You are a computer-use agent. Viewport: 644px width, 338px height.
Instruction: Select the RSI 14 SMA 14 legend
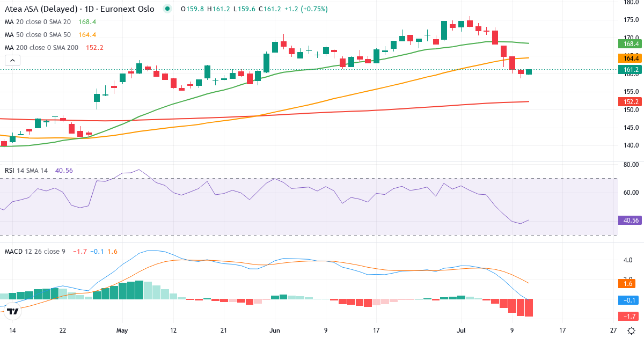pos(39,170)
